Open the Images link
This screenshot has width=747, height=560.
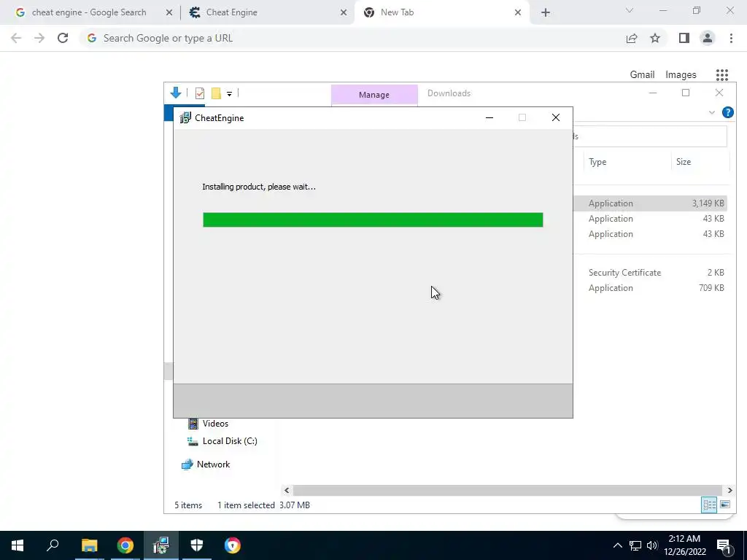681,75
